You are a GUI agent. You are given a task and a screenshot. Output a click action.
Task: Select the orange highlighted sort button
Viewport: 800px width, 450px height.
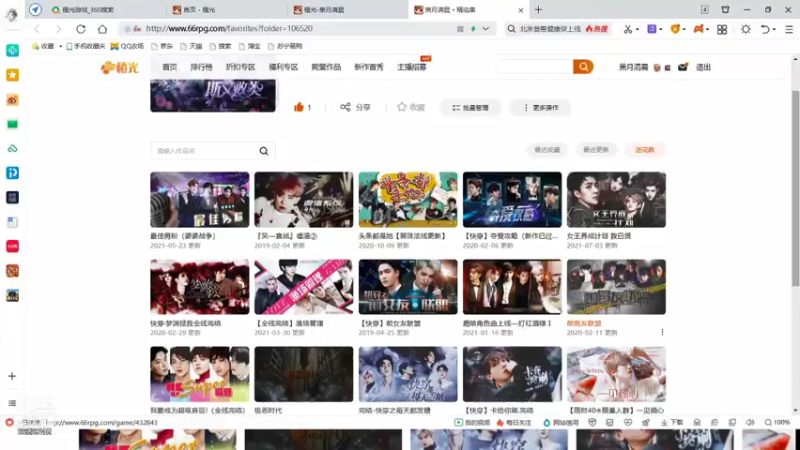click(644, 149)
